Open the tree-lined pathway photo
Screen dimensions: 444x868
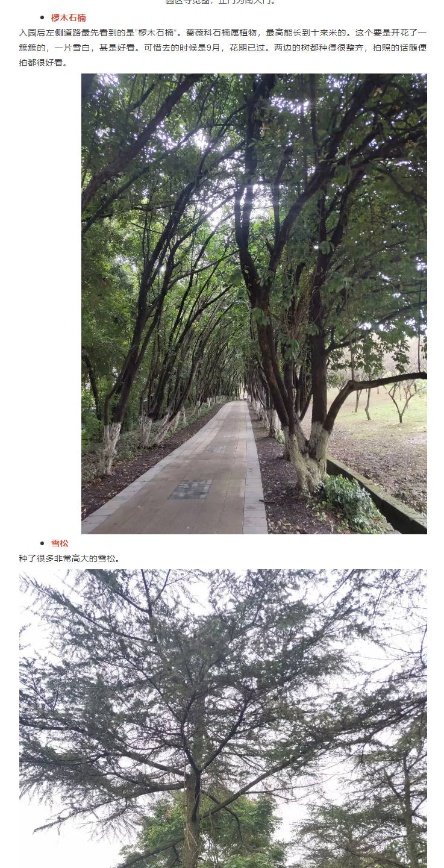(x=254, y=304)
